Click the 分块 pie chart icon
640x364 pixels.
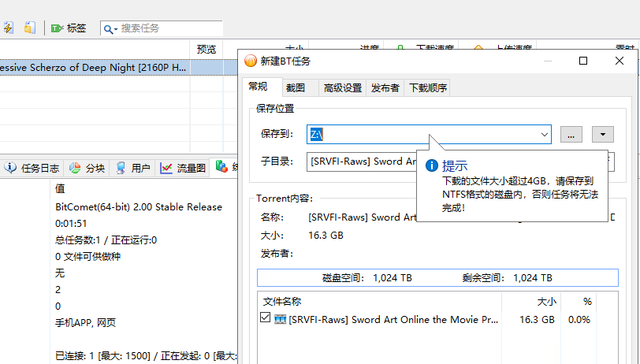[x=75, y=168]
